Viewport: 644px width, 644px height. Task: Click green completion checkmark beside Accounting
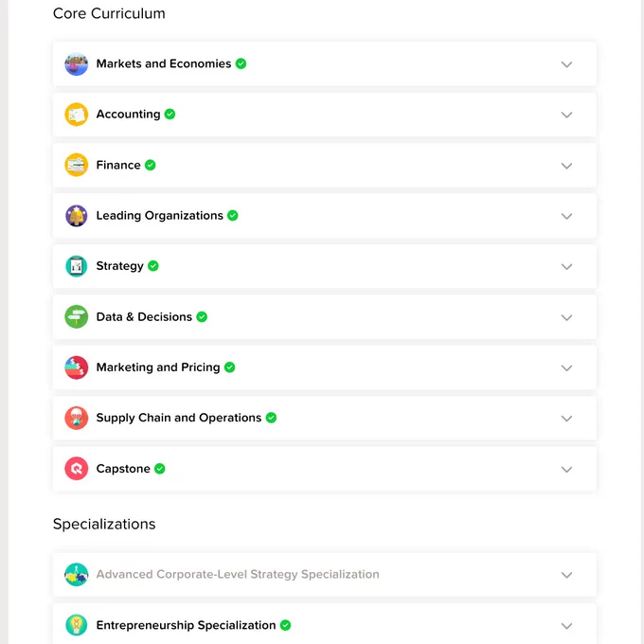point(170,115)
